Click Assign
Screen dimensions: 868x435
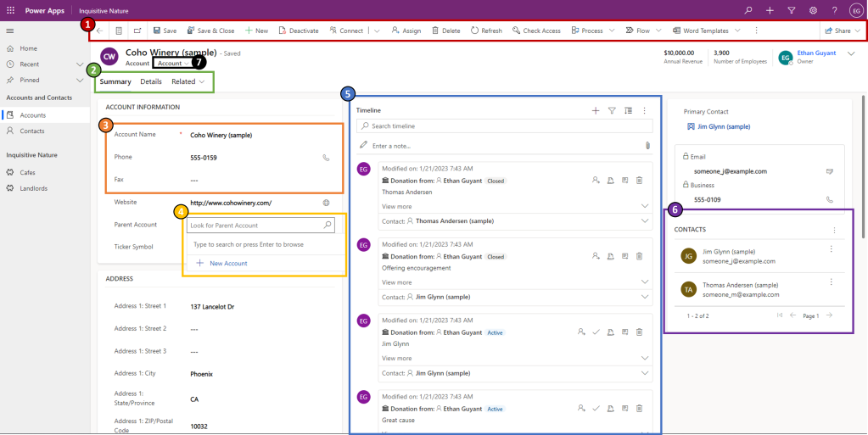(x=406, y=31)
